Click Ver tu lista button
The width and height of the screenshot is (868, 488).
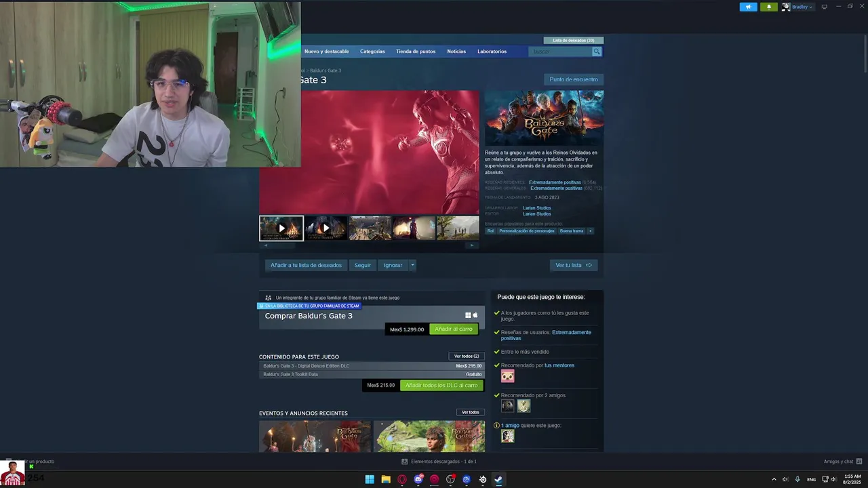(574, 265)
